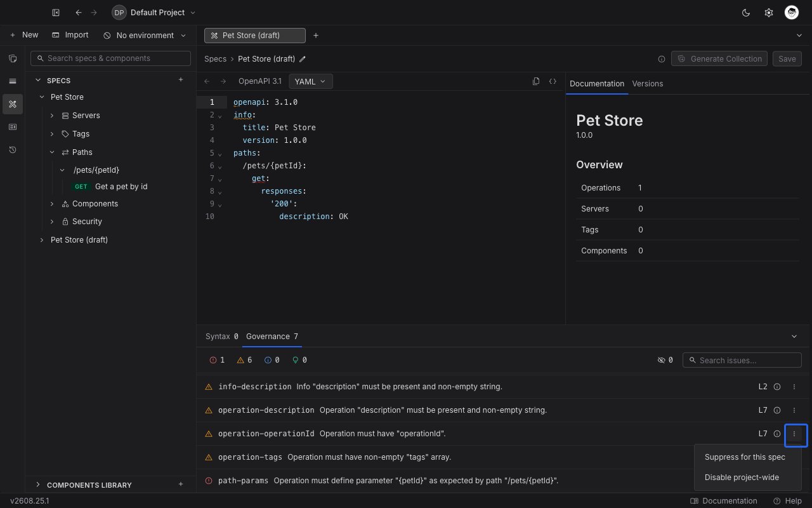Viewport: 812px width, 508px height.
Task: Toggle dark mode moon icon
Action: pyautogui.click(x=746, y=13)
